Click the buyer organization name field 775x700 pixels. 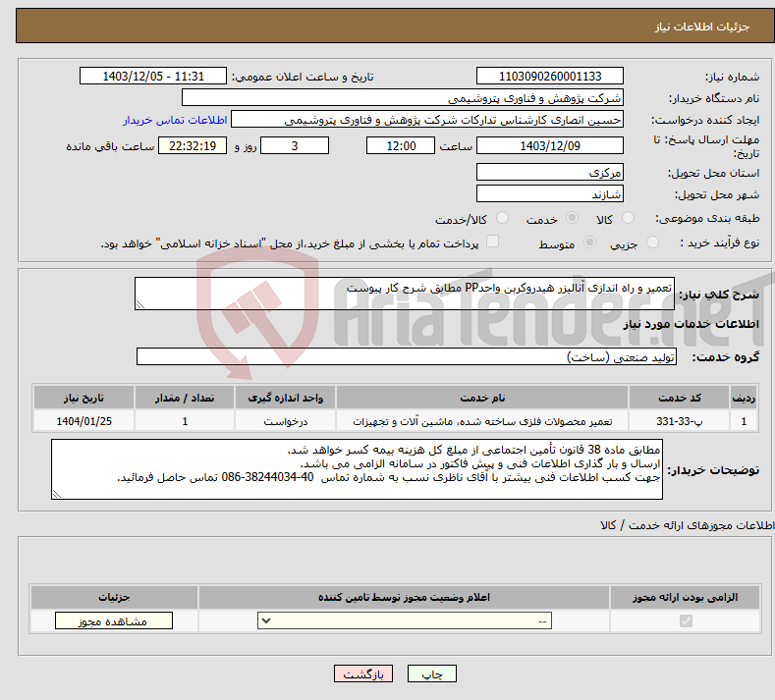click(x=403, y=98)
